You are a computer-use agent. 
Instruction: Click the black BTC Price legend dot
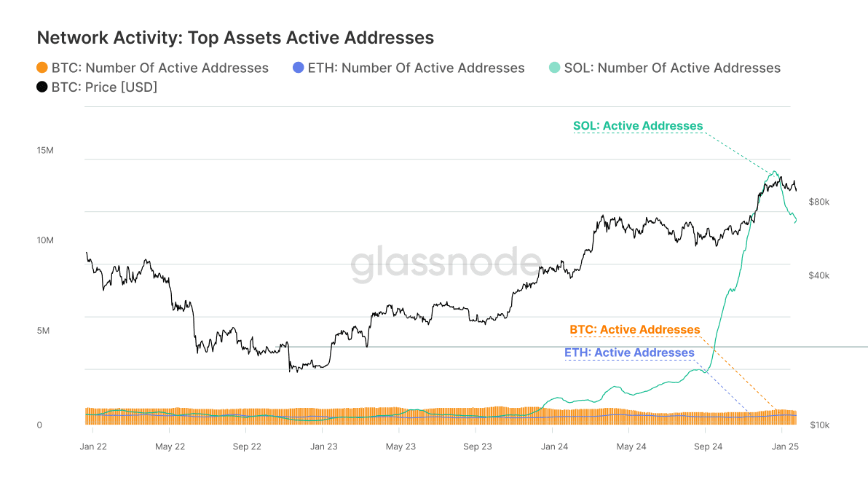(42, 87)
